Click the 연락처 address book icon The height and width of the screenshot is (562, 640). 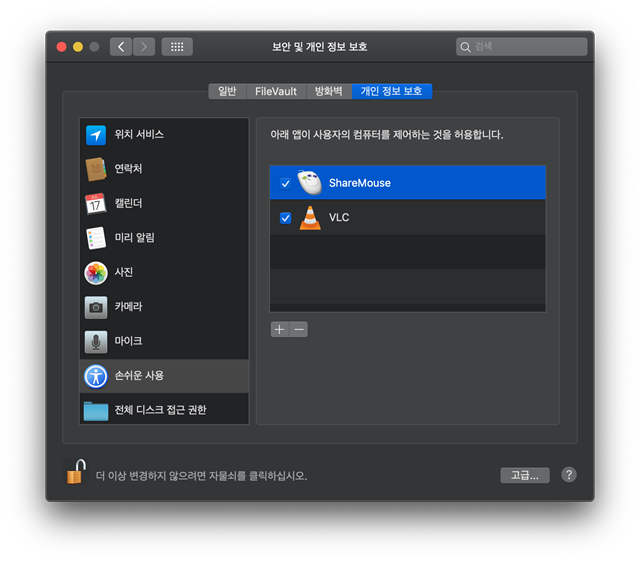[96, 169]
